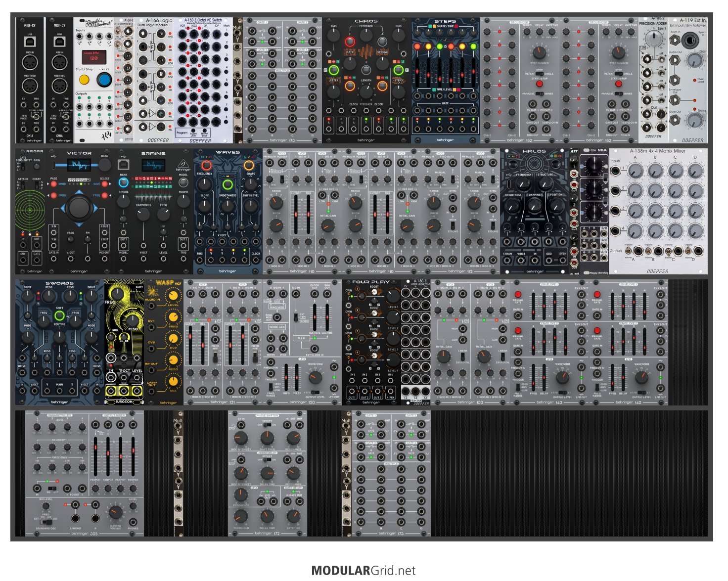Screen dimensions: 728x581
Task: Click the DATA knob on the VICTOR module
Action: click(104, 166)
